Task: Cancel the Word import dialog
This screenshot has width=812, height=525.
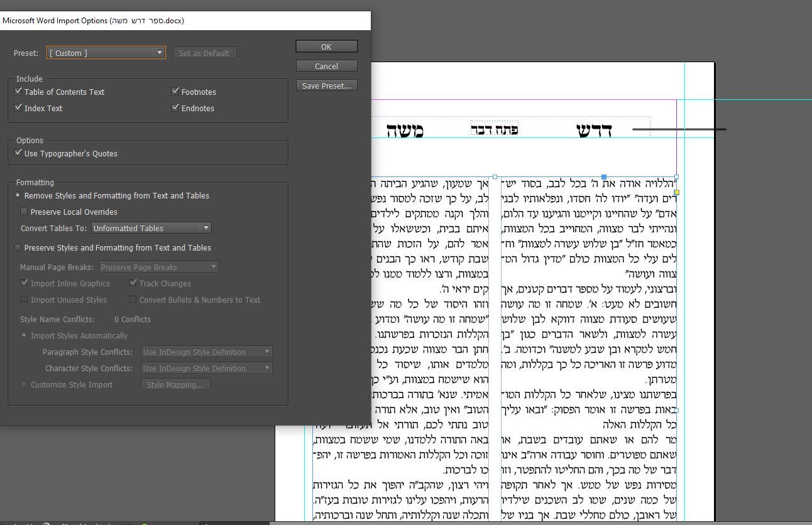Action: pyautogui.click(x=326, y=66)
